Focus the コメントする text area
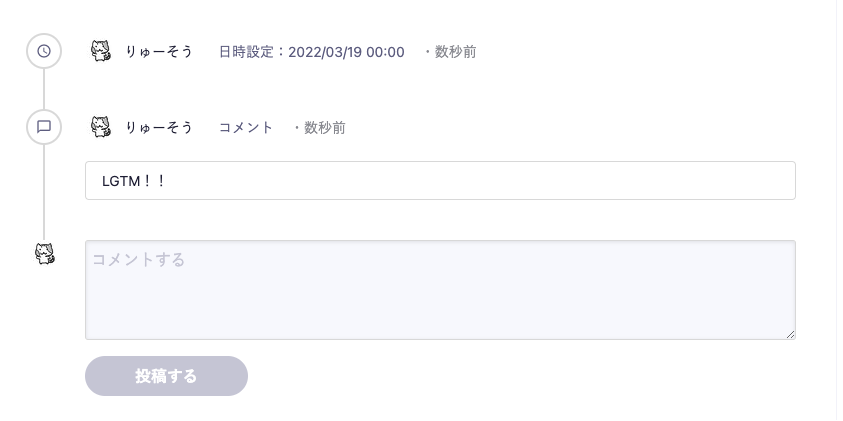843x421 pixels. point(440,290)
